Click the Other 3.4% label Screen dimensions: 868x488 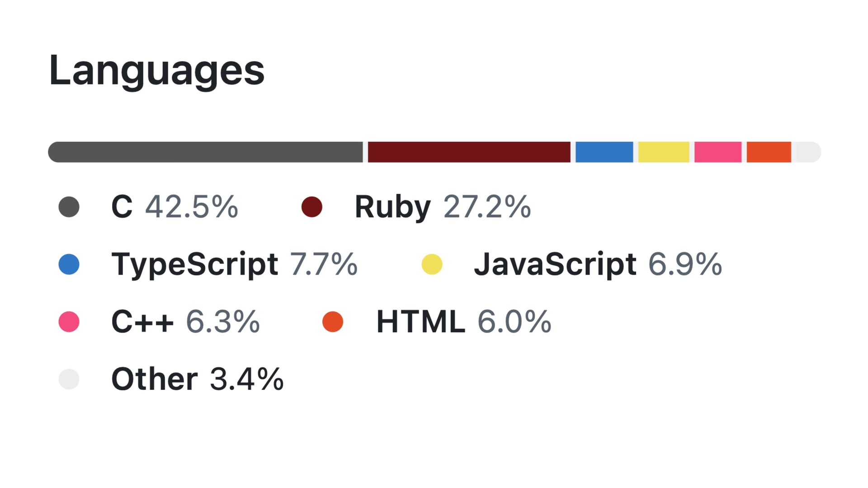(197, 379)
